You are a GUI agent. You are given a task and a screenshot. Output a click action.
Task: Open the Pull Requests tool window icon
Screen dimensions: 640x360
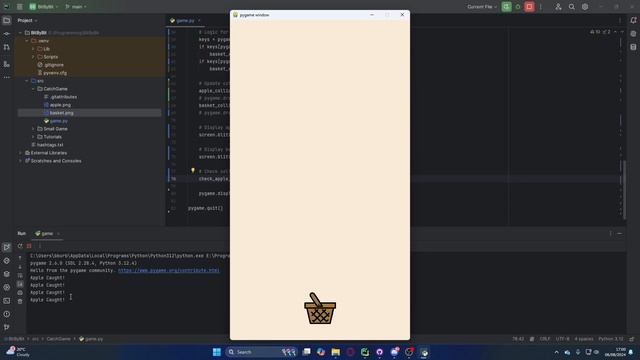click(x=7, y=47)
